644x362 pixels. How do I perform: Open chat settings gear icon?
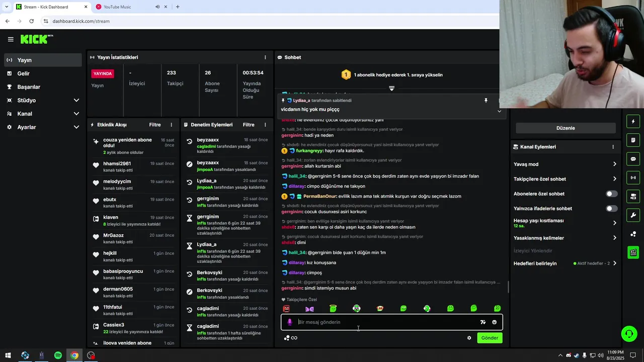(469, 338)
